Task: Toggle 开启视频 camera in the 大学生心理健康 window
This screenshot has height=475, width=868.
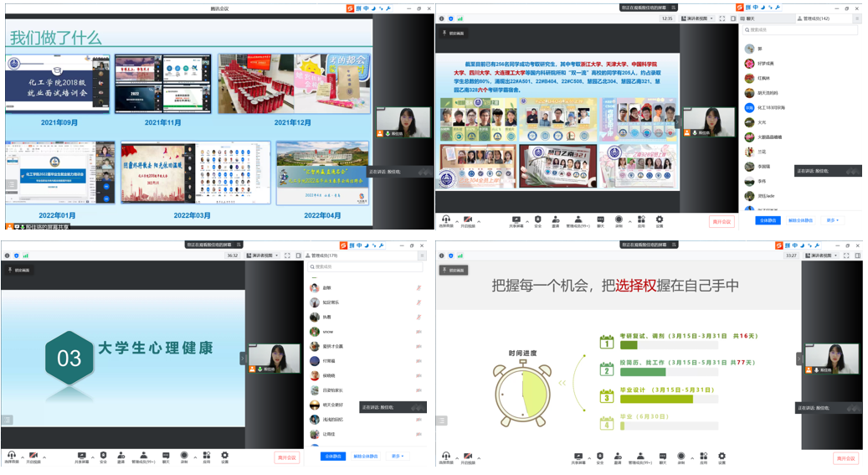Action: point(33,455)
